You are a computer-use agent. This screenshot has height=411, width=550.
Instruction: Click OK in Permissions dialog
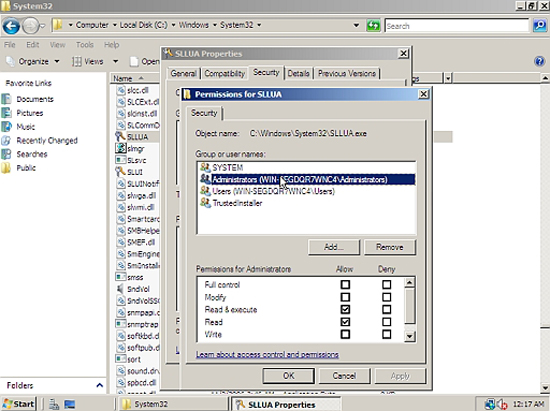(x=288, y=376)
